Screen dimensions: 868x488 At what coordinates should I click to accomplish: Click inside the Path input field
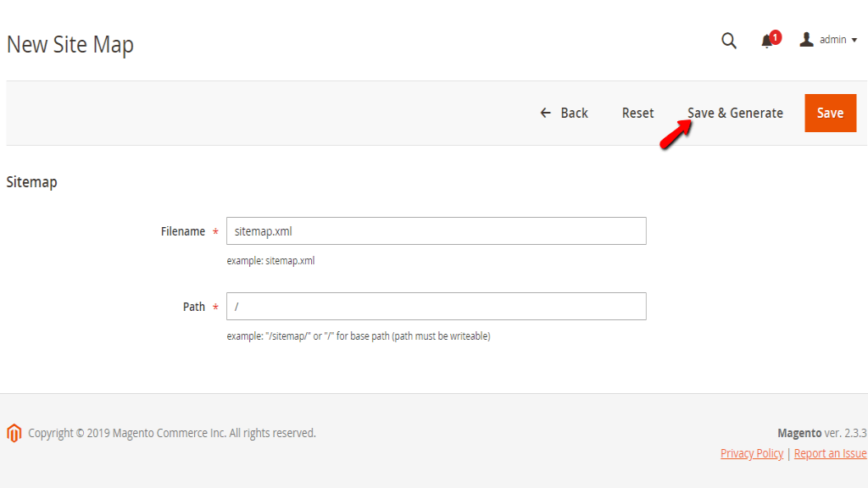click(x=436, y=306)
